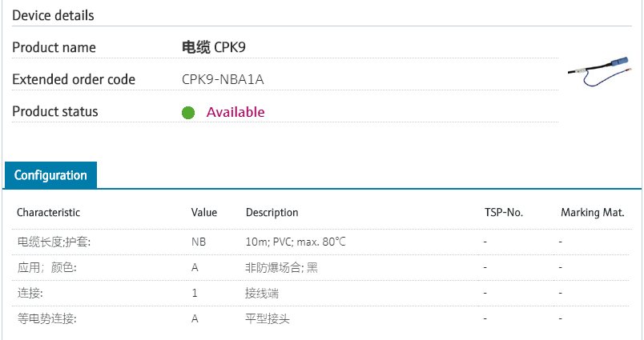
Task: Click the Device details heading
Action: pos(53,15)
